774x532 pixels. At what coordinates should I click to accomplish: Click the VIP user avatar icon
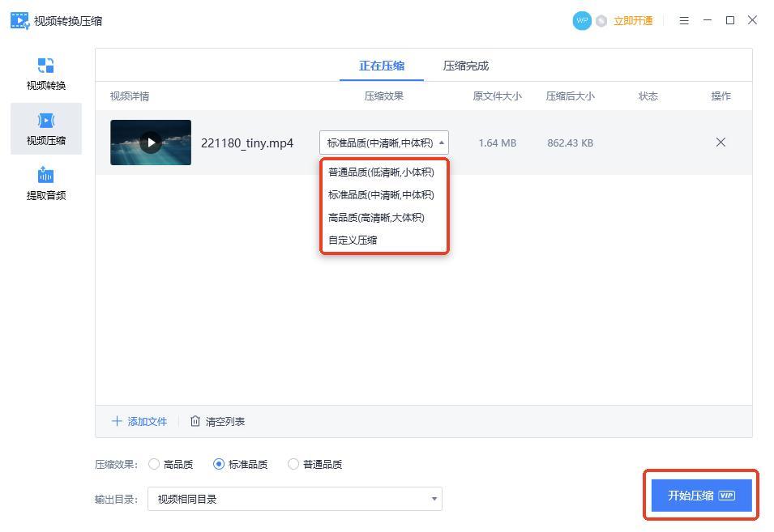[x=581, y=21]
